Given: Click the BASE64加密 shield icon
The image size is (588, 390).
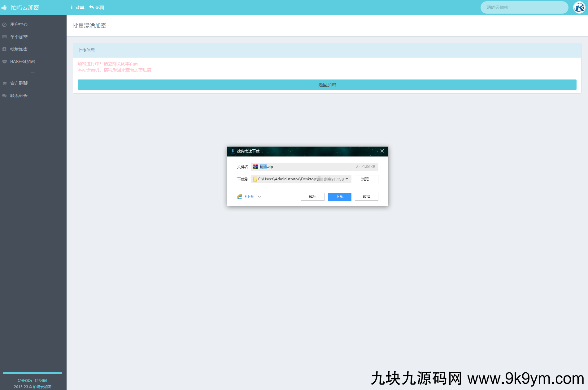Looking at the screenshot, I should tap(4, 62).
